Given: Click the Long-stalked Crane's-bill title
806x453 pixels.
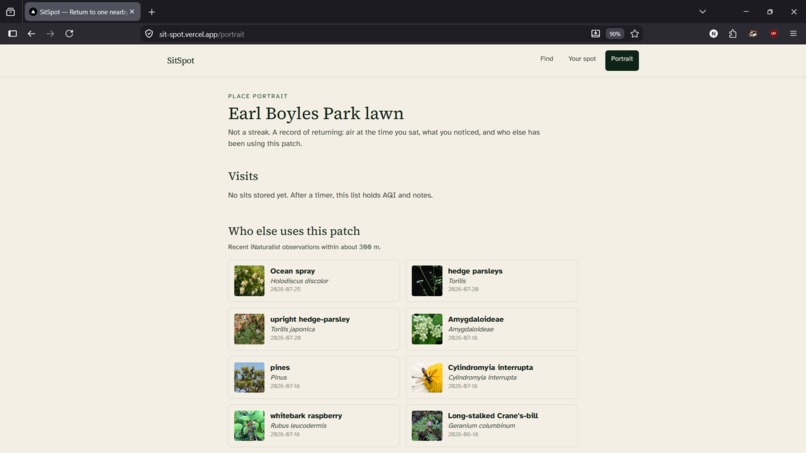Looking at the screenshot, I should click(493, 415).
